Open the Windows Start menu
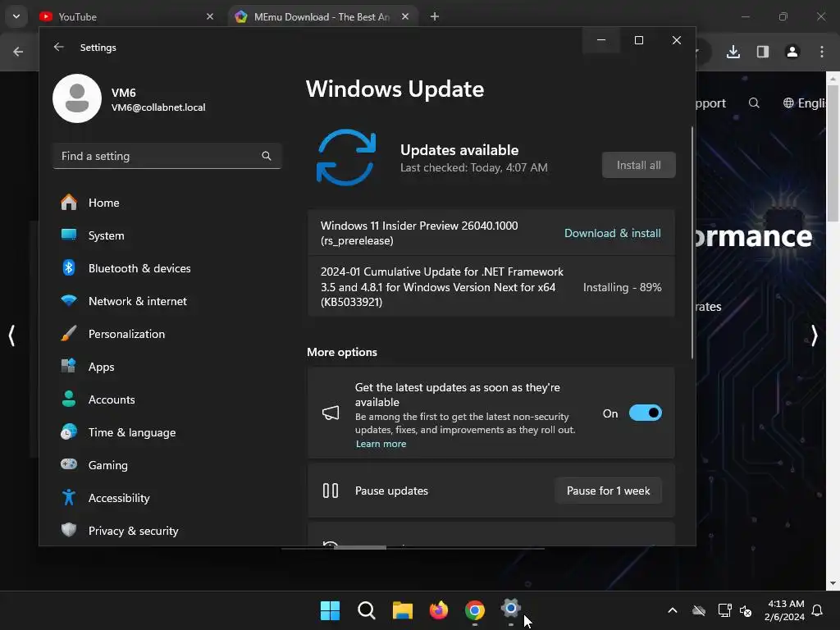 pyautogui.click(x=330, y=610)
